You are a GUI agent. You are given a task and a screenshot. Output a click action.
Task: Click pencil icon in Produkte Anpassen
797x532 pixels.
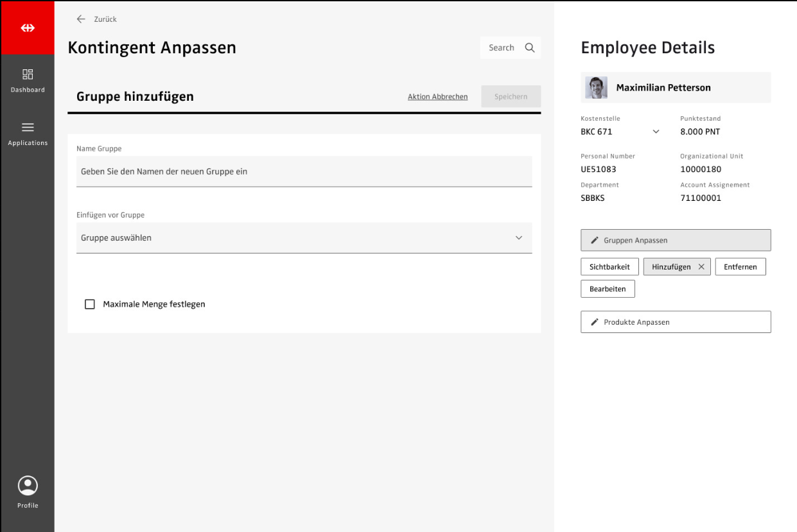coord(595,322)
